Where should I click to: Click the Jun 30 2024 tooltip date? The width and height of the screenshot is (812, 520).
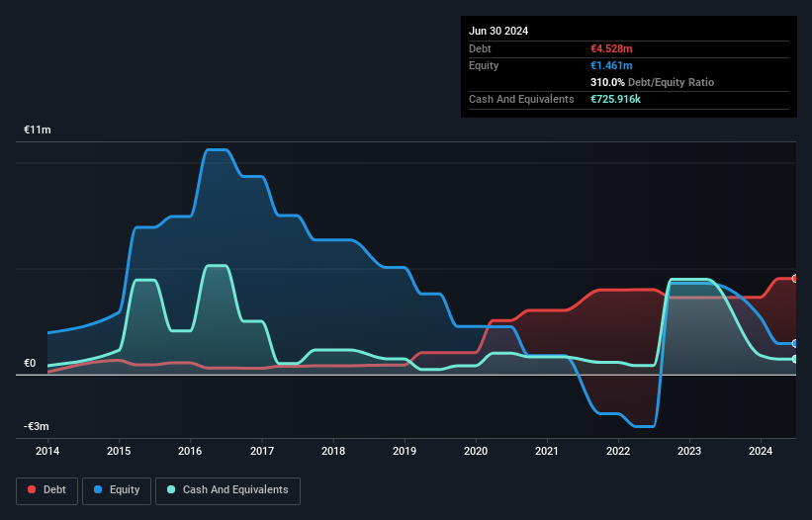pyautogui.click(x=498, y=31)
